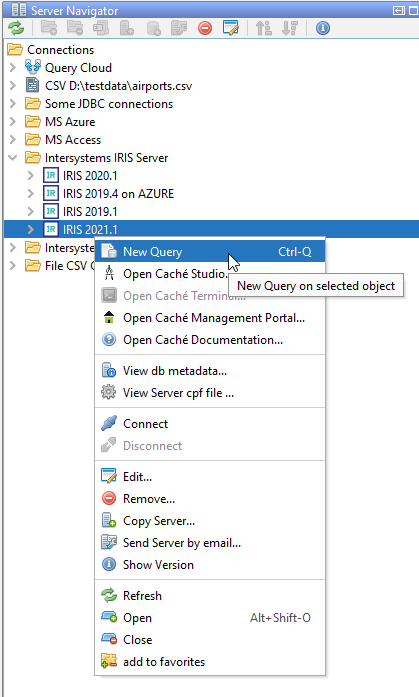419x697 pixels.
Task: Open Caché Management Portal menu item
Action: 210,317
